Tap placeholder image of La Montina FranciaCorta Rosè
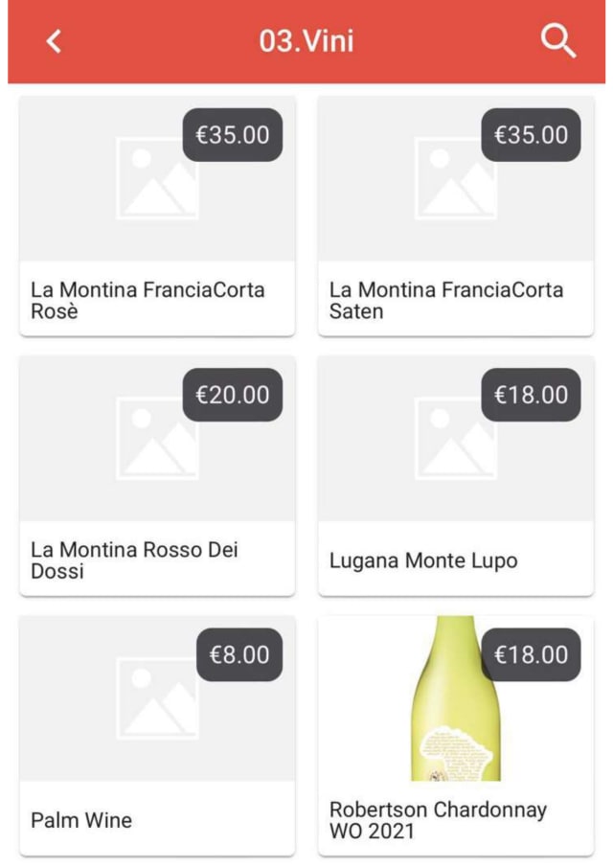The width and height of the screenshot is (613, 868). pos(157,178)
